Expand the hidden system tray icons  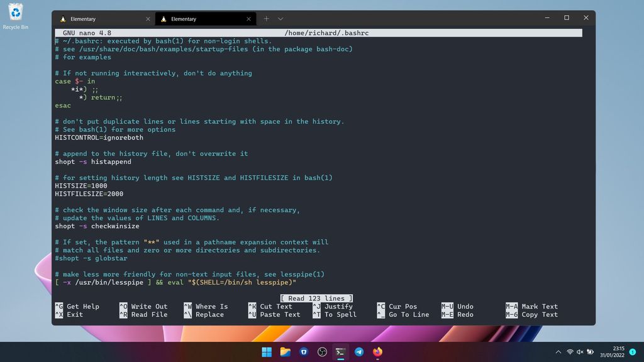(558, 352)
